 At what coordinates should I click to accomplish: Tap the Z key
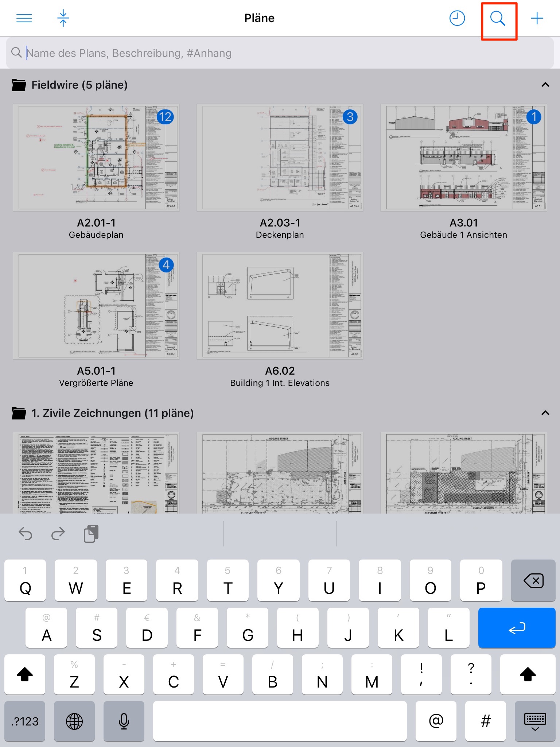[74, 674]
